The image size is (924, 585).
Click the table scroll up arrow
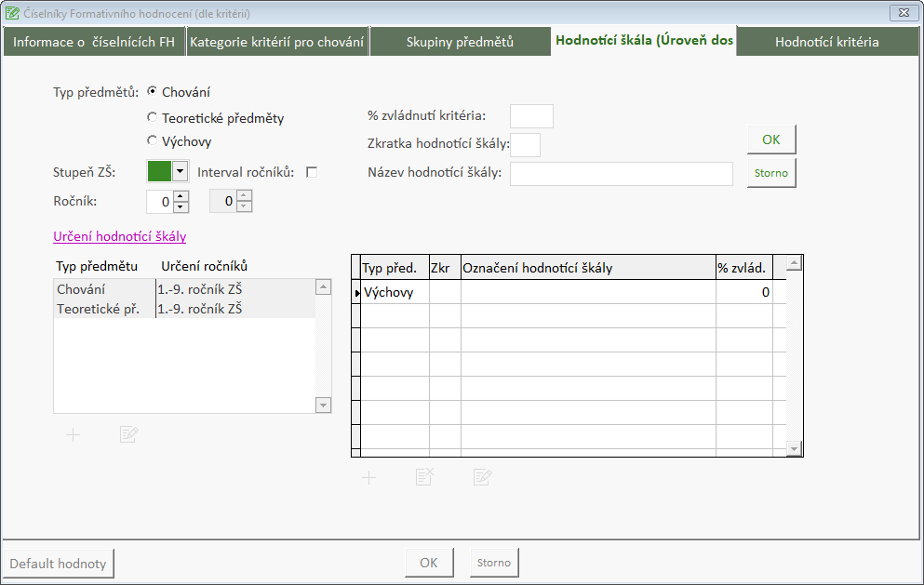[794, 263]
